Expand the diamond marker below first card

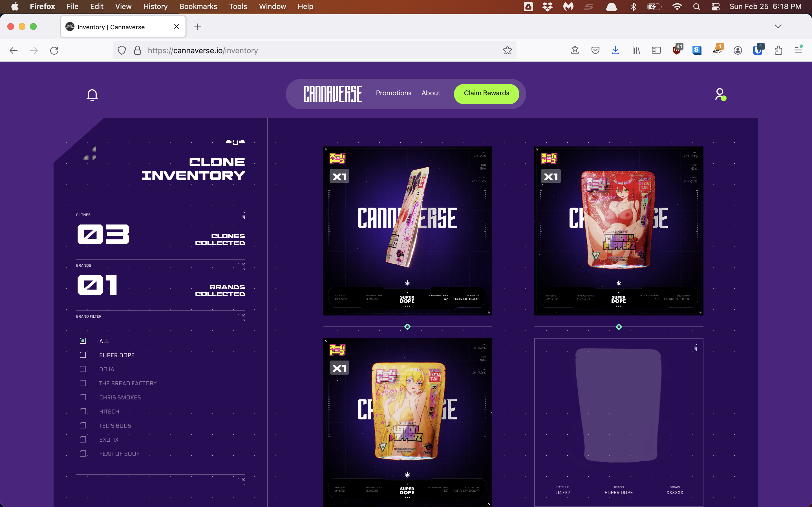pos(407,327)
